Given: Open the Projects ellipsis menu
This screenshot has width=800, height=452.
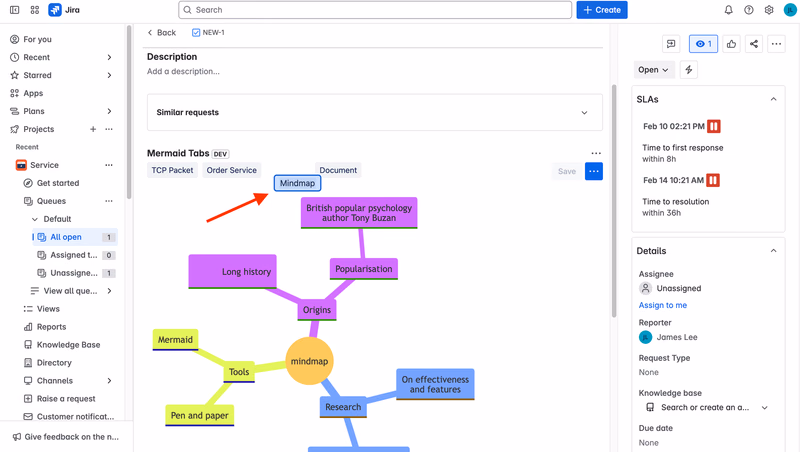Looking at the screenshot, I should (x=109, y=129).
